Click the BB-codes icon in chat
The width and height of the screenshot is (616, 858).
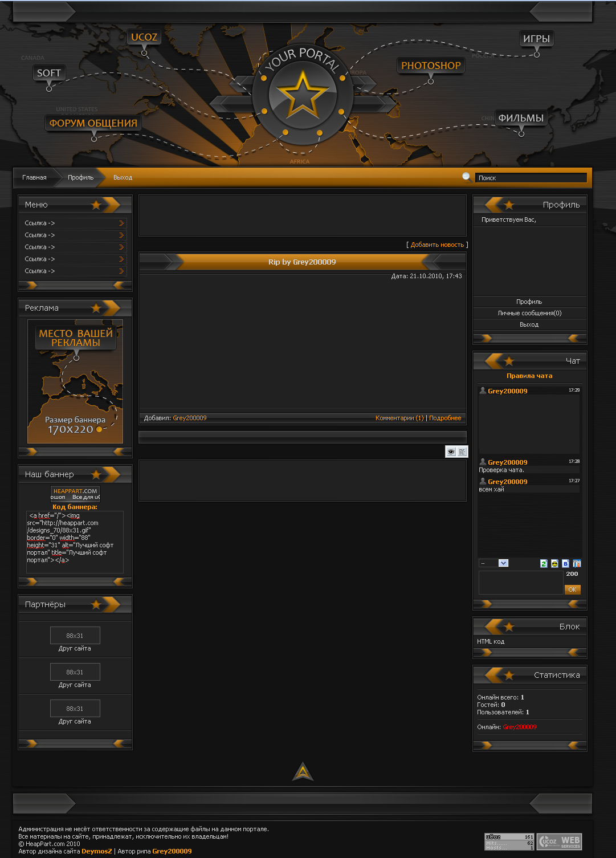tap(565, 563)
